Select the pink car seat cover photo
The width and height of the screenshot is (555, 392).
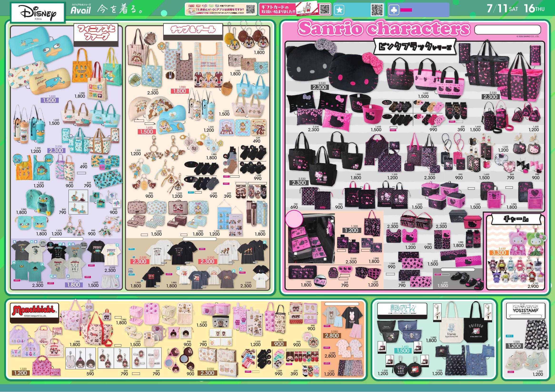(x=311, y=239)
